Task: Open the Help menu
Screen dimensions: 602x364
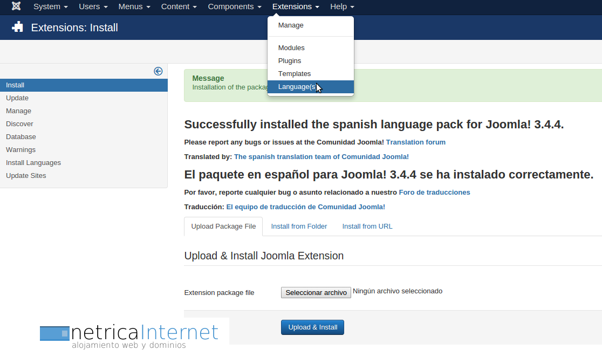Action: coord(342,6)
